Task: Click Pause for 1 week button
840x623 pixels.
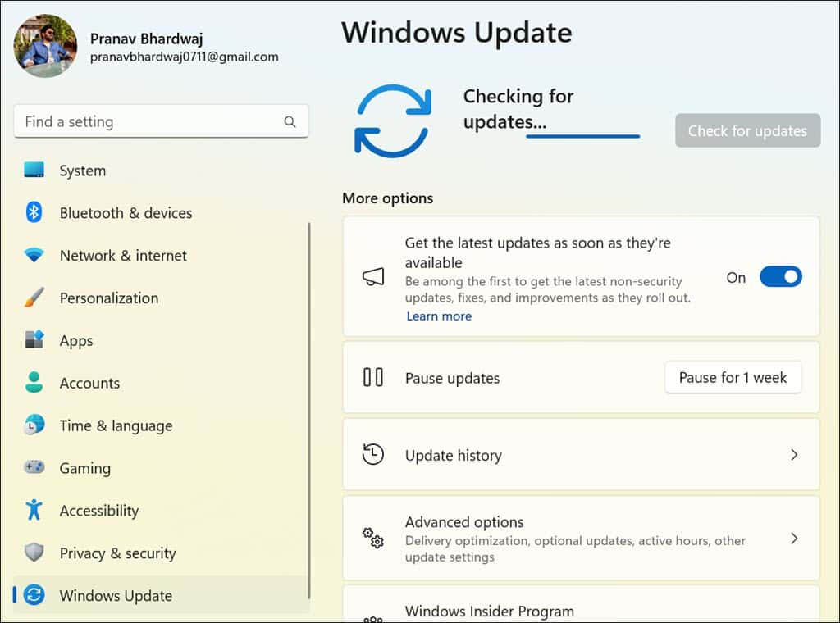Action: point(733,377)
